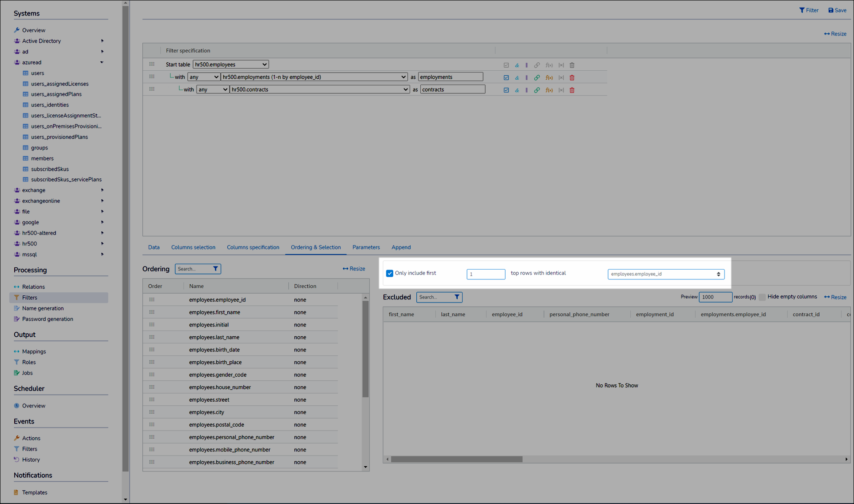Click the ampersand icon in contracts row

(517, 90)
